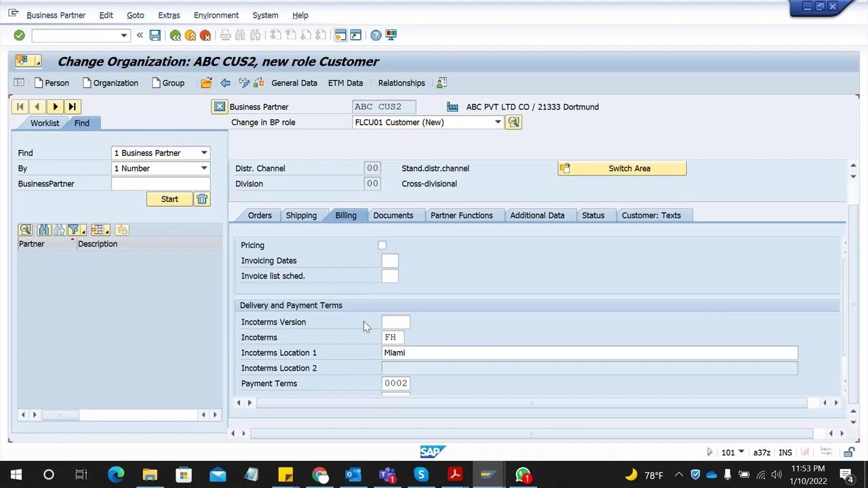
Task: Open the Environment menu
Action: (x=216, y=15)
